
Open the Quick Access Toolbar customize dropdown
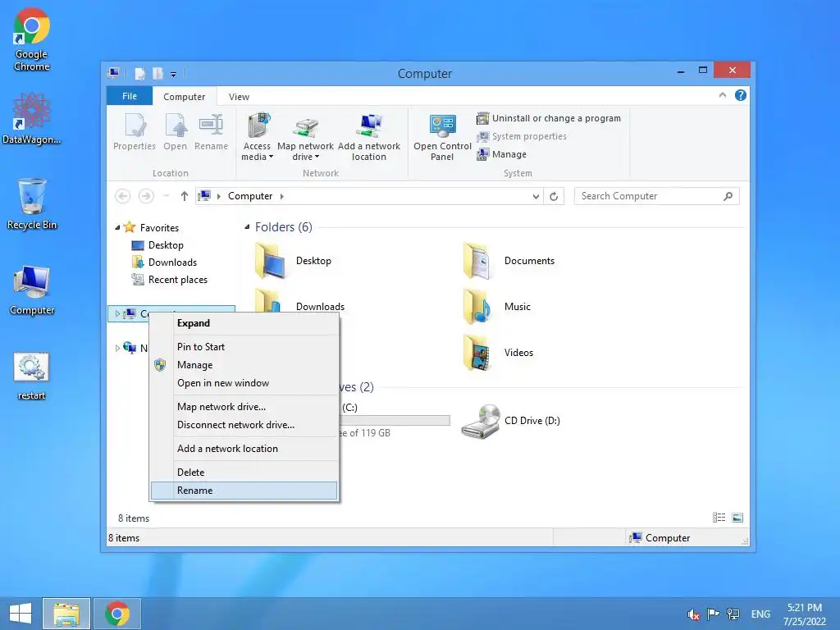174,75
